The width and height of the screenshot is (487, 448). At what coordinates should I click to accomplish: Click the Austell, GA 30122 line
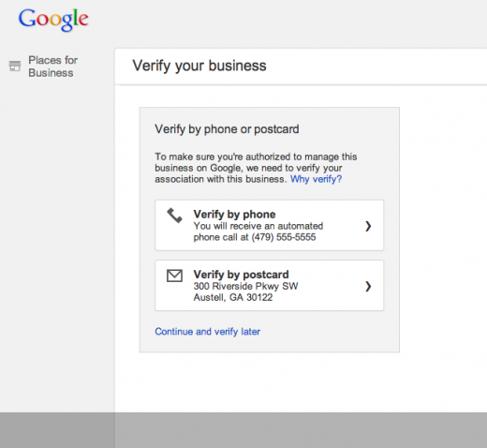coord(233,297)
